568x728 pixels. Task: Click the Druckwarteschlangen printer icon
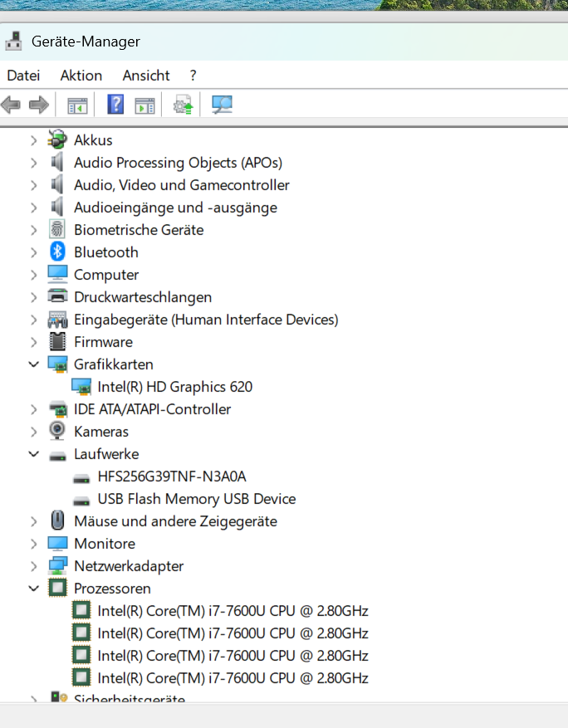(57, 296)
